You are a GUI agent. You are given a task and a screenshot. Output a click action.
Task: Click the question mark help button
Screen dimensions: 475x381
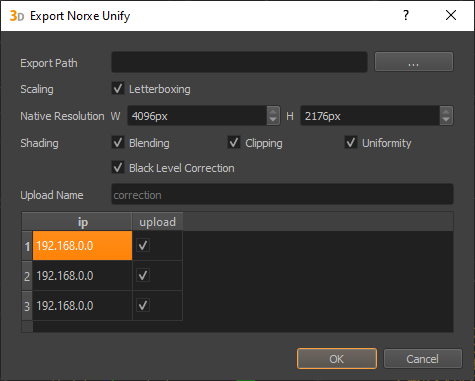point(406,15)
